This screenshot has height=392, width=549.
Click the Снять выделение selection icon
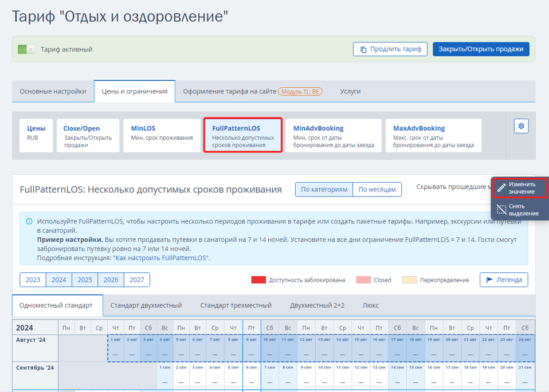tap(501, 210)
